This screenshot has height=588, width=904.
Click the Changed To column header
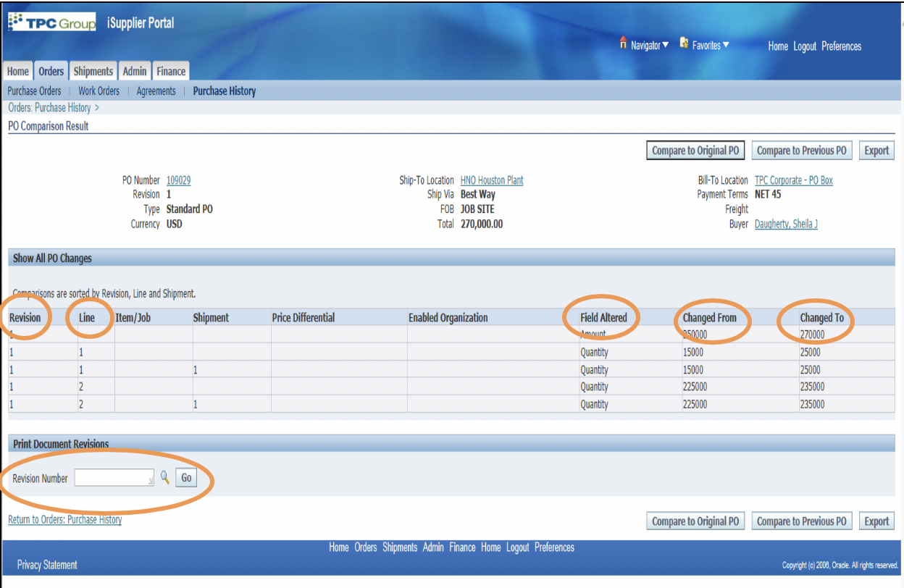point(822,317)
